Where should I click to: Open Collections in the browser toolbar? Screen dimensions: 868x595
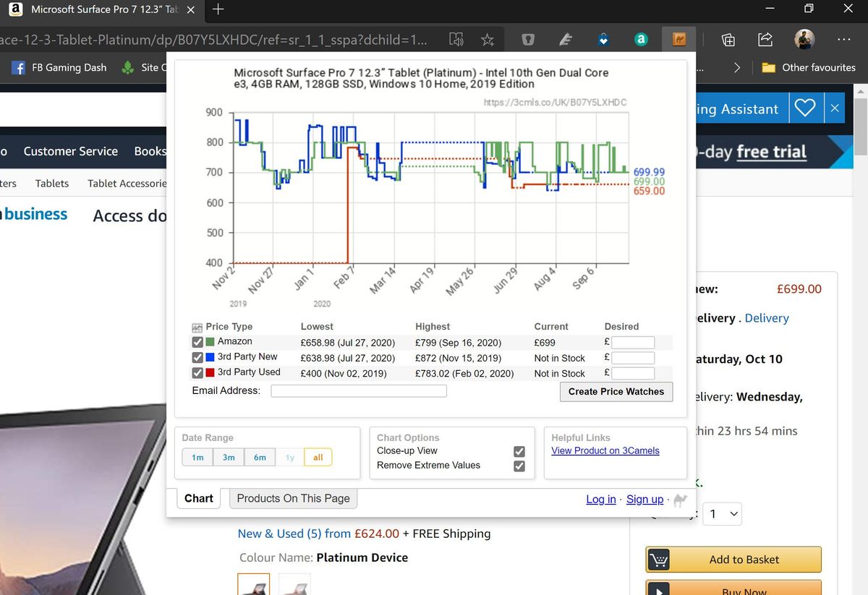pos(728,40)
